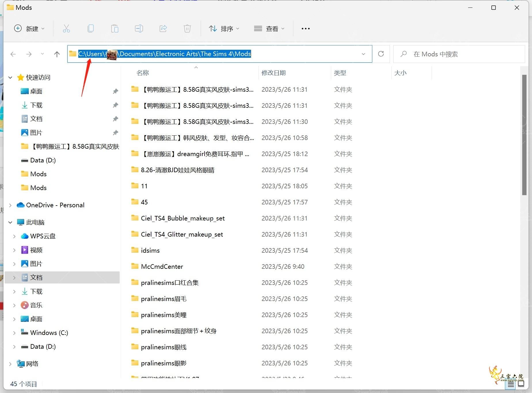Switch to large thumbnails view in status bar
Image resolution: width=532 pixels, height=393 pixels.
[x=521, y=384]
